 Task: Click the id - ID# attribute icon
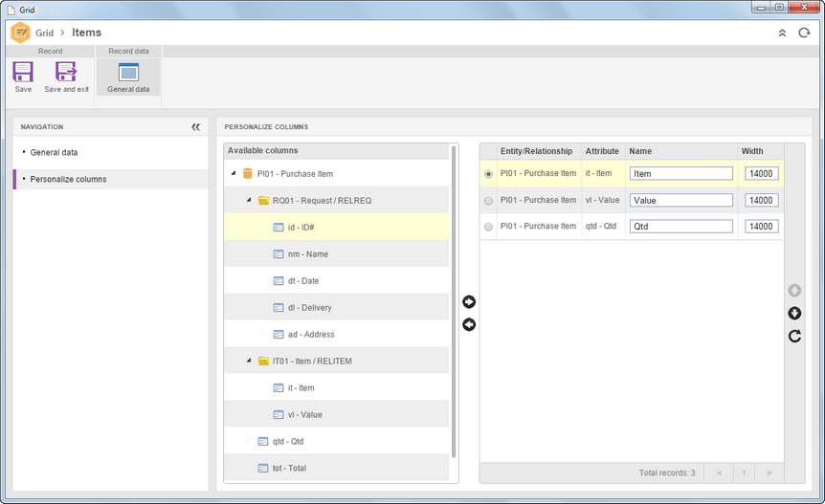[279, 227]
